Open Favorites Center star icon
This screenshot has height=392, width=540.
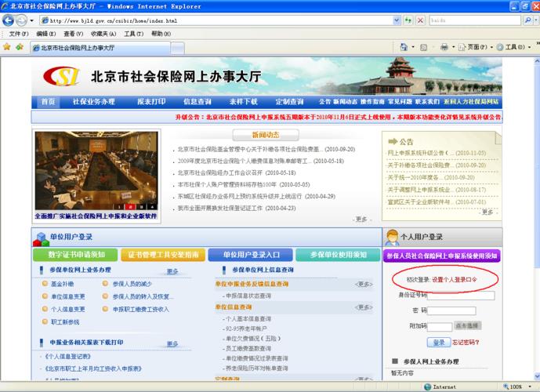7,47
